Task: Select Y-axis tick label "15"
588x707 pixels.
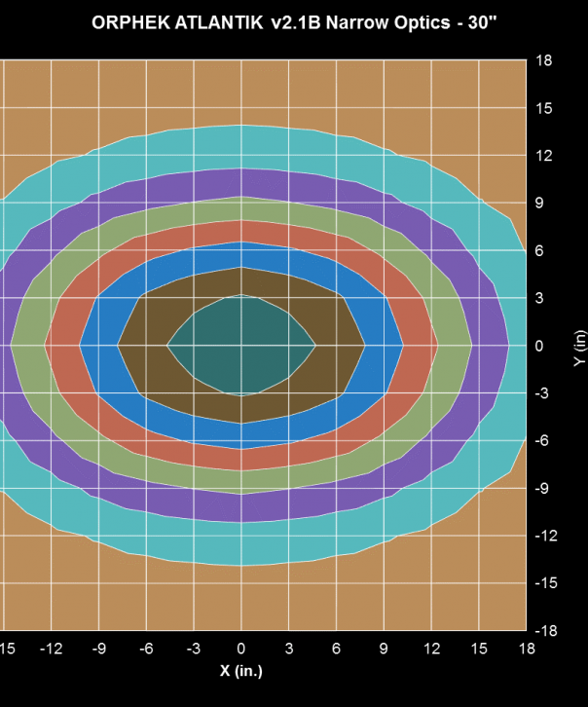Action: pyautogui.click(x=544, y=108)
